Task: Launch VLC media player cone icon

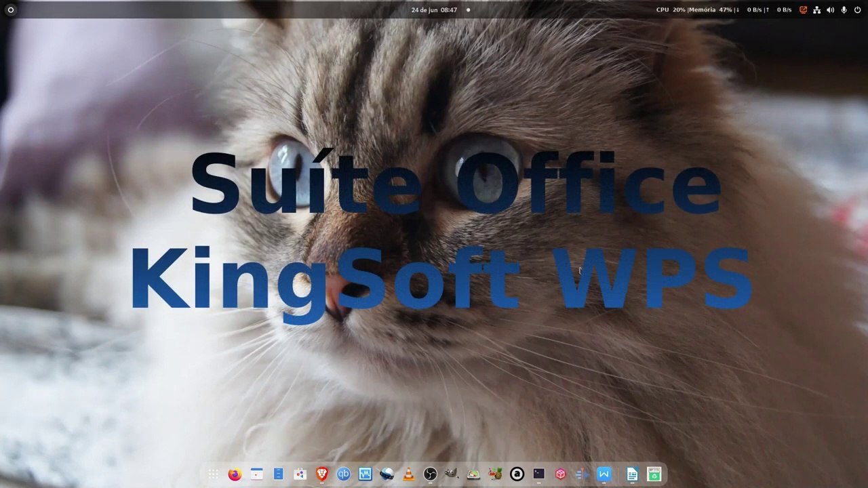Action: [408, 474]
